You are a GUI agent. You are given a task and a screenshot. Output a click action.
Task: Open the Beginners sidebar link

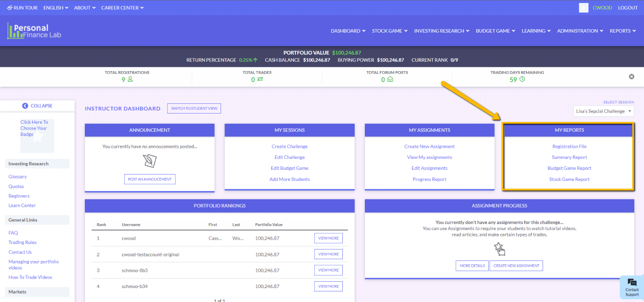coord(19,196)
